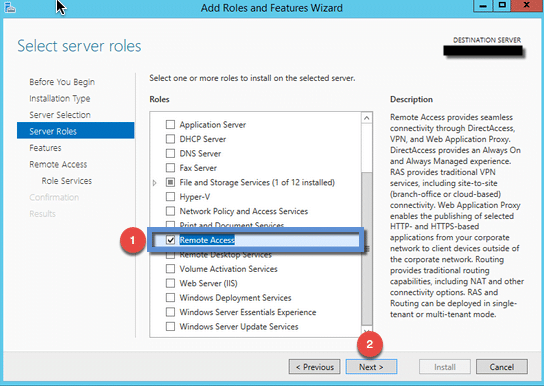Go to Role Services step
Screen dimensions: 544x386
67,181
